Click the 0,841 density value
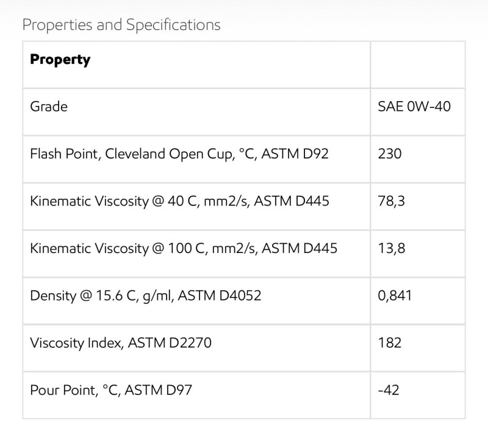The image size is (488, 448). tap(395, 296)
